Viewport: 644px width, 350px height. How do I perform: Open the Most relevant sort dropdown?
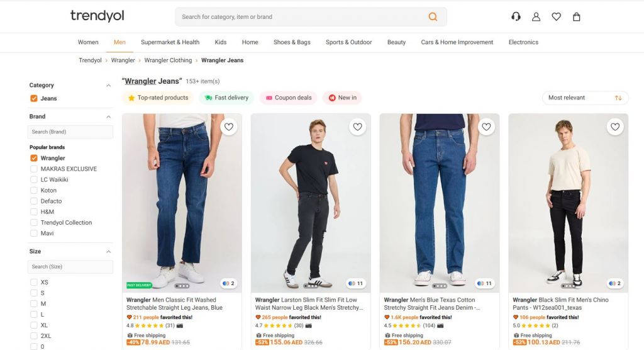point(585,98)
